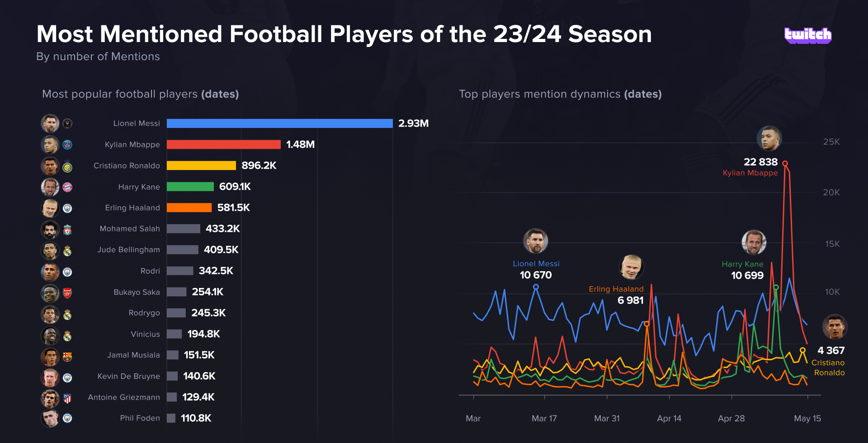The height and width of the screenshot is (443, 868).
Task: Click the Phil Foden name label
Action: pyautogui.click(x=140, y=418)
